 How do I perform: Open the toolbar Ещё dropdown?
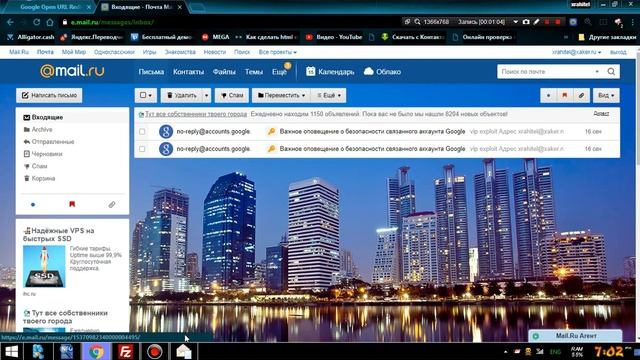pyautogui.click(x=329, y=95)
